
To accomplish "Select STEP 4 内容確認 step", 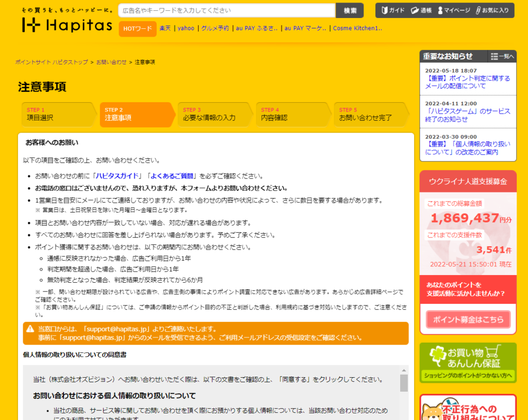I will pos(293,115).
